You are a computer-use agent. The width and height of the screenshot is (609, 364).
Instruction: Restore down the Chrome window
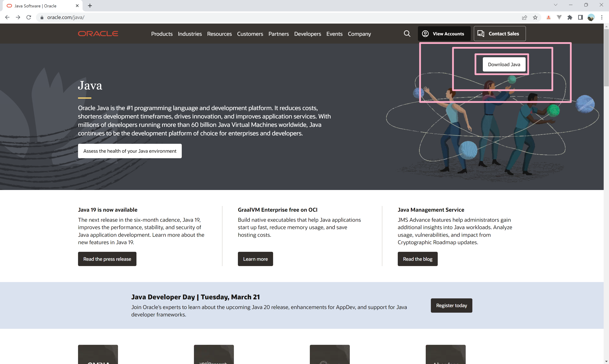pyautogui.click(x=586, y=5)
